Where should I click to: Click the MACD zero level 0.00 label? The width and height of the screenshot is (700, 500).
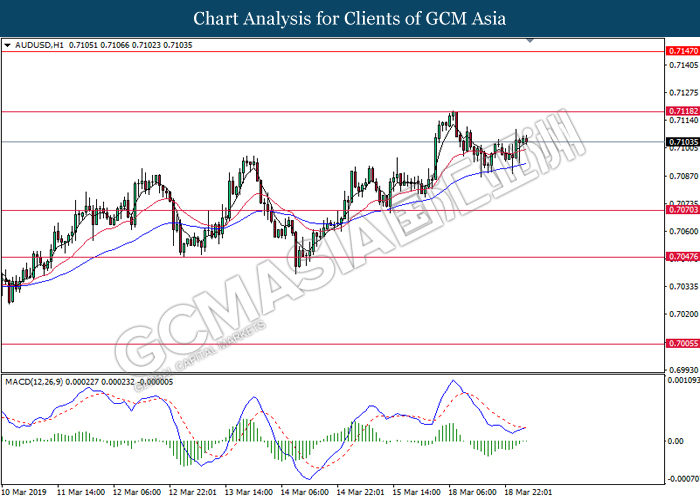tap(675, 441)
